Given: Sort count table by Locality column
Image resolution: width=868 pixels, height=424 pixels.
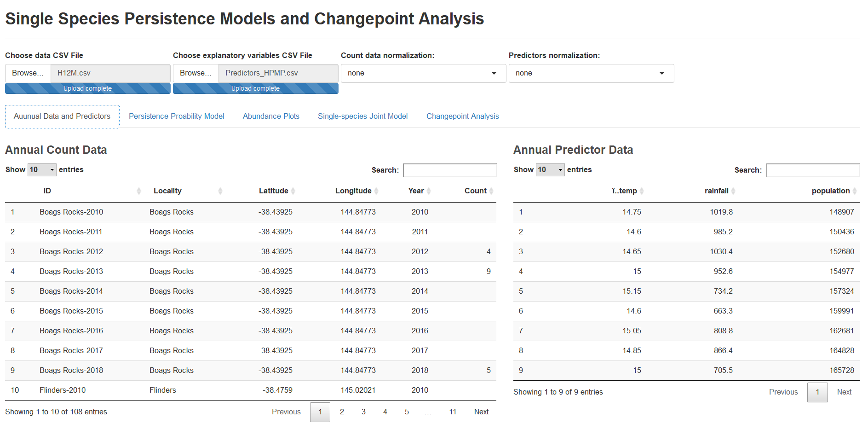Looking at the screenshot, I should pos(186,191).
